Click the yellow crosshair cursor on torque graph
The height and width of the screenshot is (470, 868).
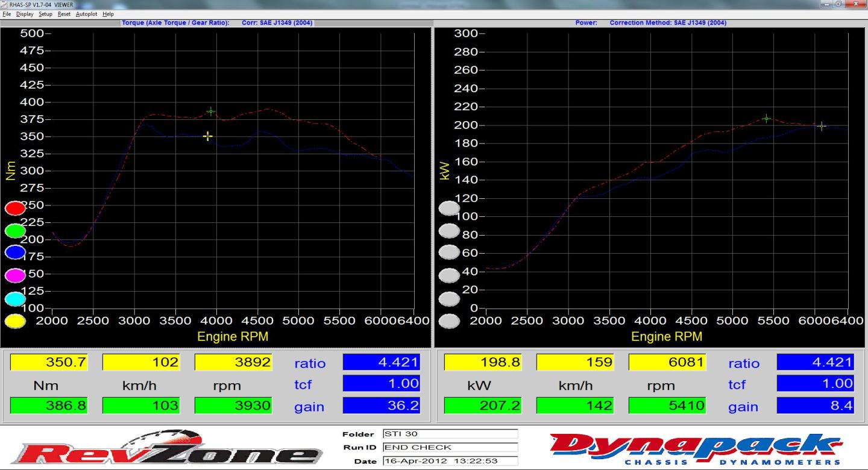[x=207, y=136]
